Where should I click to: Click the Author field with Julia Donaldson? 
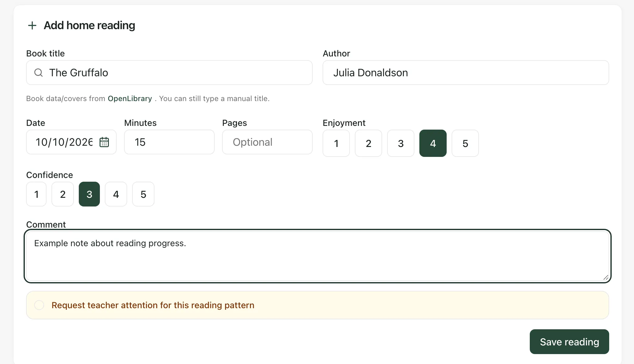tap(466, 73)
